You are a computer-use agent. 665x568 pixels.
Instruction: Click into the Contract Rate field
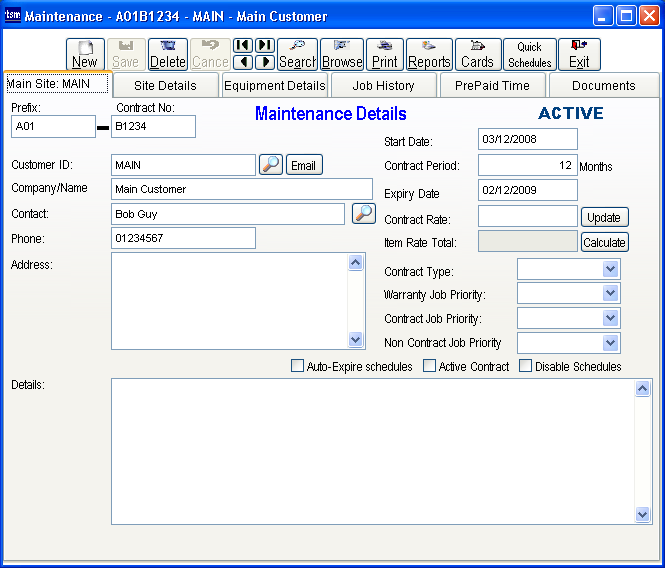(527, 217)
